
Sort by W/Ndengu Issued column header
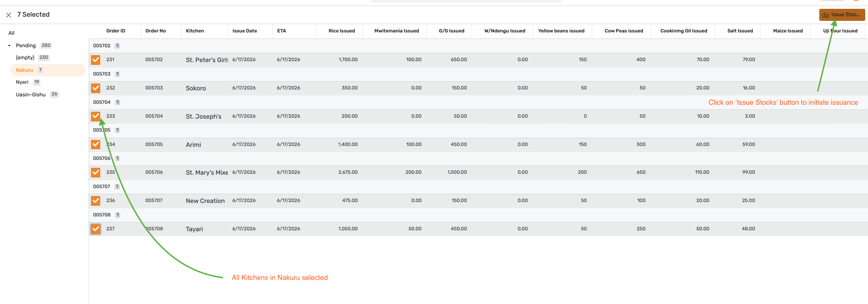pos(505,31)
